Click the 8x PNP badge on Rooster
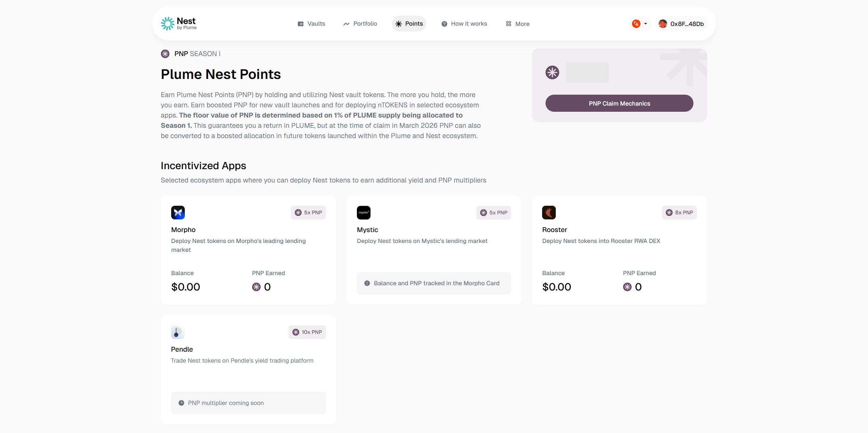 (679, 213)
